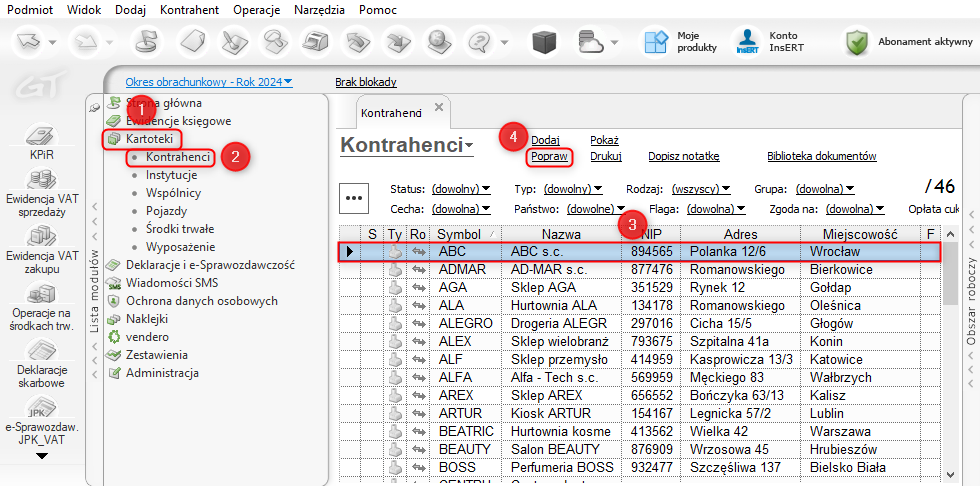
Task: Open the Państwo filter dropdown
Action: pos(594,209)
